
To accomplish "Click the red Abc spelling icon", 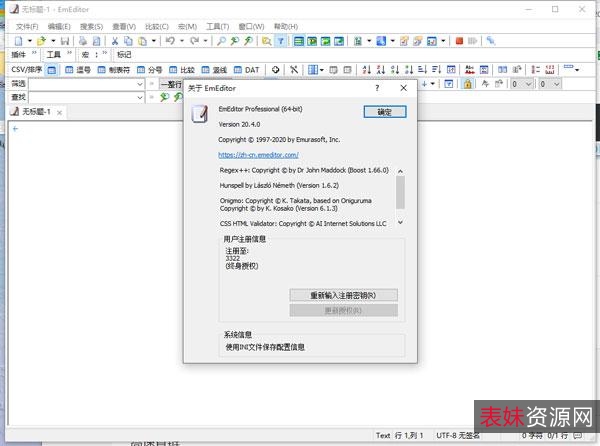I will (470, 69).
